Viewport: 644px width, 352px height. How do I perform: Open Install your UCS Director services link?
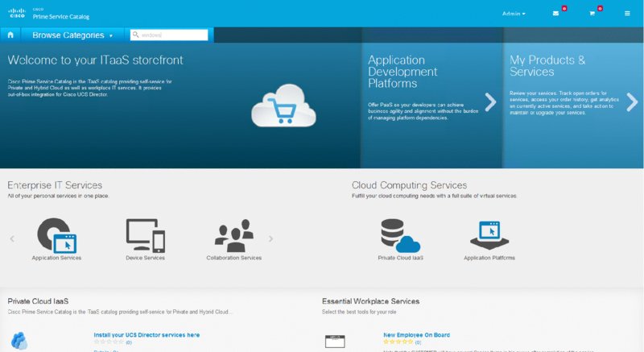click(x=147, y=334)
